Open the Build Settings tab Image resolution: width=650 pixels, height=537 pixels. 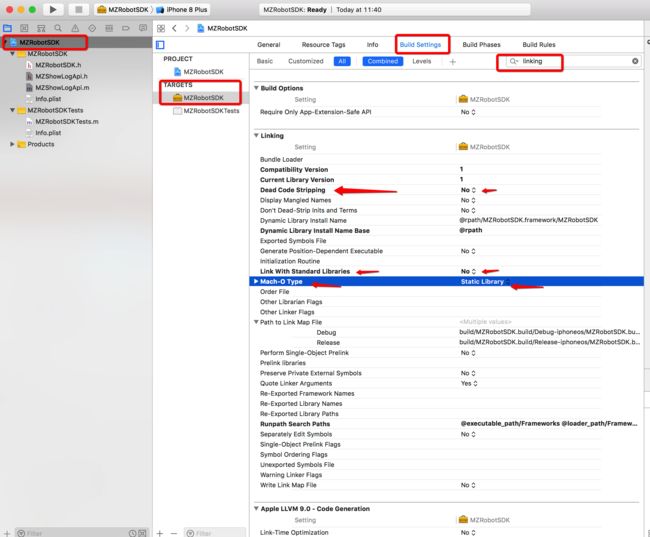point(420,45)
